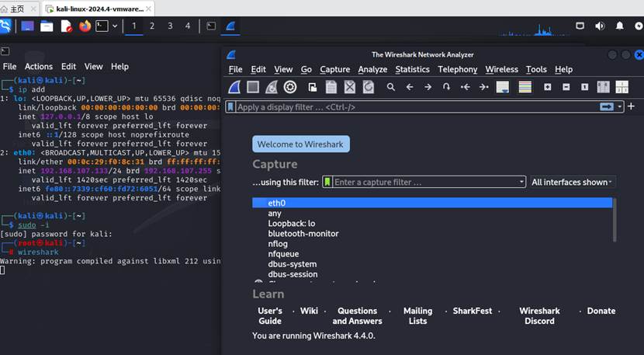Toggle auto-scroll during live capture
Screen dimensions: 644x355
(x=503, y=87)
